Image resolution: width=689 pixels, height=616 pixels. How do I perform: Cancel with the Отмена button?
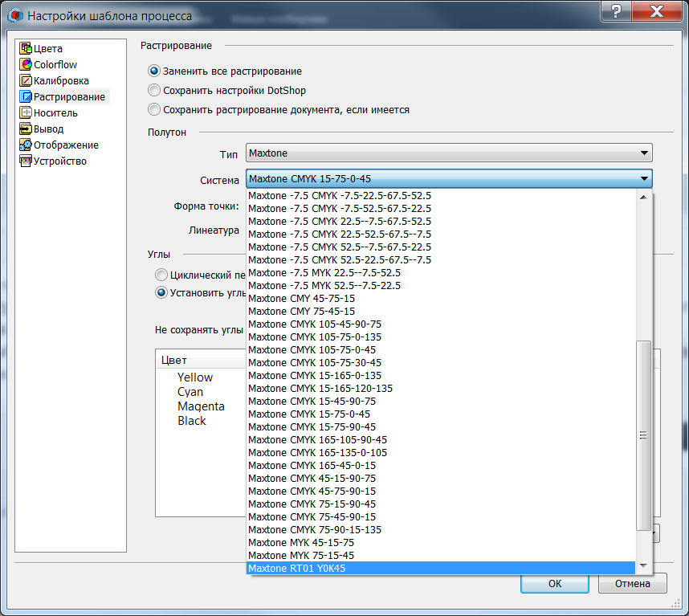[632, 583]
